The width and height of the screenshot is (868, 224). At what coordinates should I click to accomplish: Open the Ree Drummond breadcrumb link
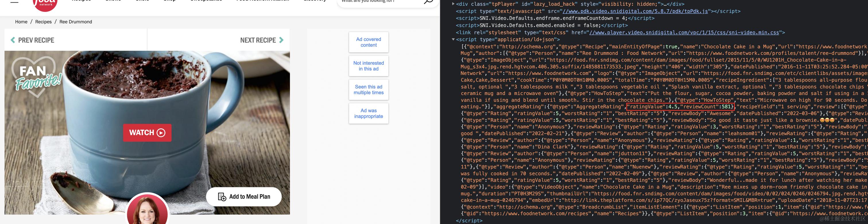75,22
